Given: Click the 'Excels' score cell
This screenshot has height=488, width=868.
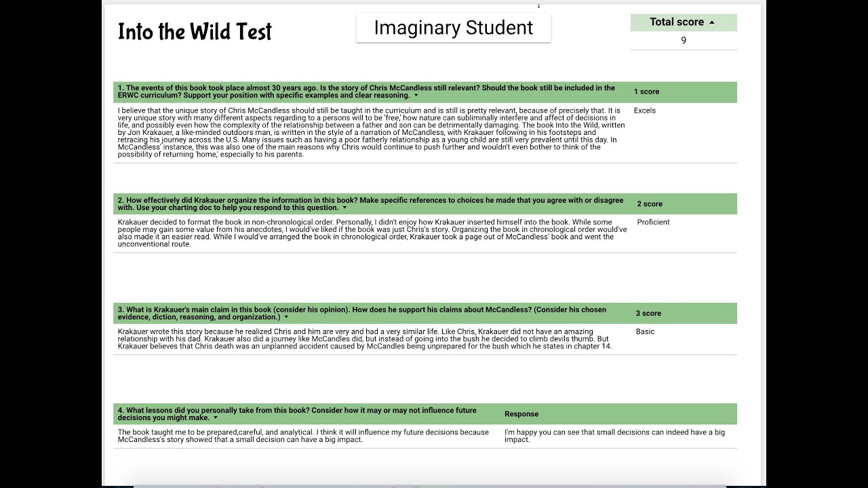Looking at the screenshot, I should (645, 110).
